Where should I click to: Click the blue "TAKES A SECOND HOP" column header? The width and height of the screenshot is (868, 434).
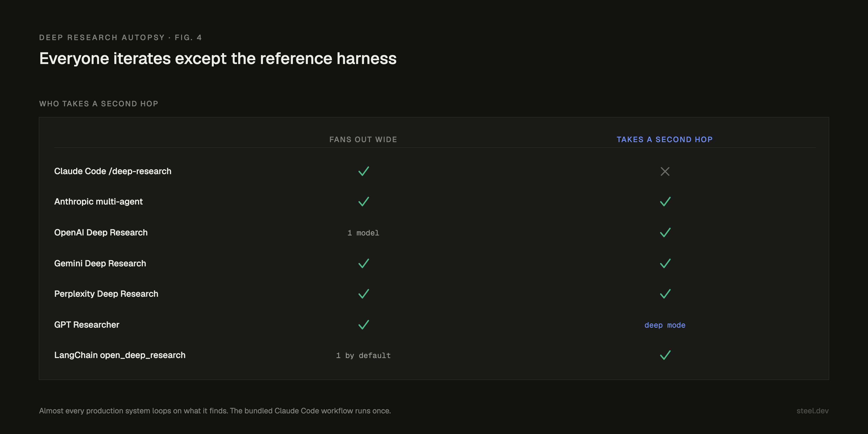tap(665, 139)
